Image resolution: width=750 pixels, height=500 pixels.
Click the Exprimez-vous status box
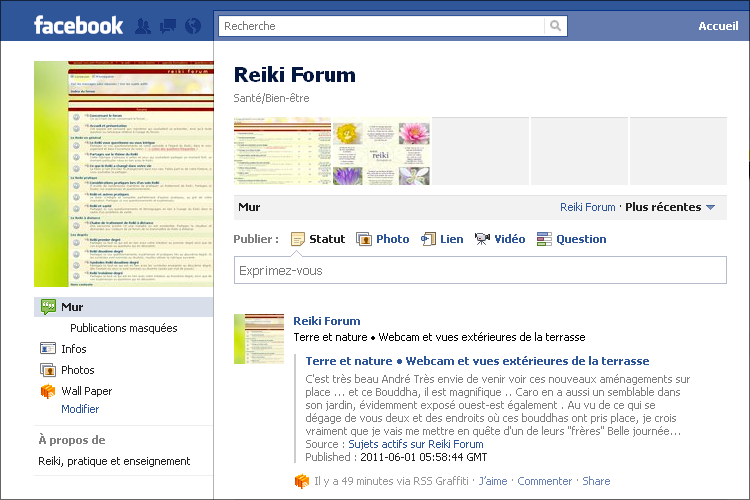tap(480, 270)
